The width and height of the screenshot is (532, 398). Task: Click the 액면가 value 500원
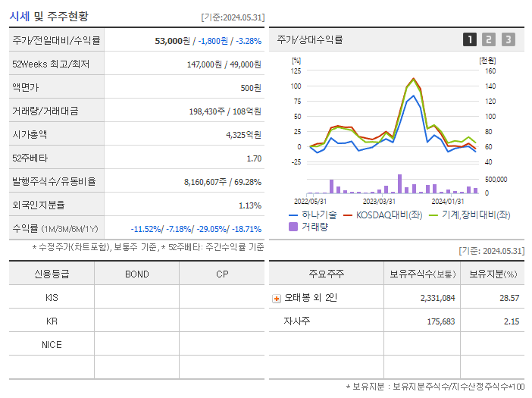tap(251, 88)
